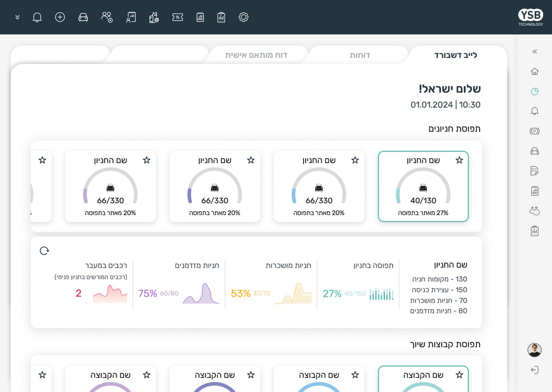This screenshot has width=552, height=392.
Task: Open the user avatar profile picture
Action: [x=535, y=350]
